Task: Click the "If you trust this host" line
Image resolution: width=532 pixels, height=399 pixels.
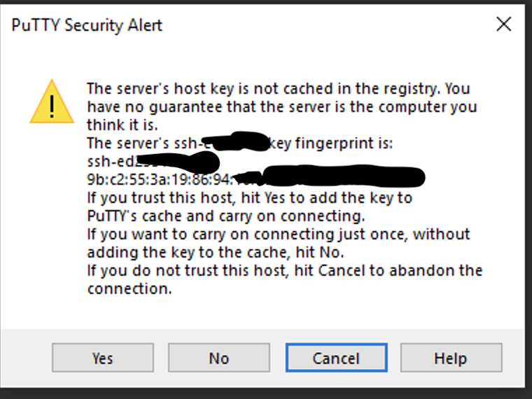Action: point(249,198)
